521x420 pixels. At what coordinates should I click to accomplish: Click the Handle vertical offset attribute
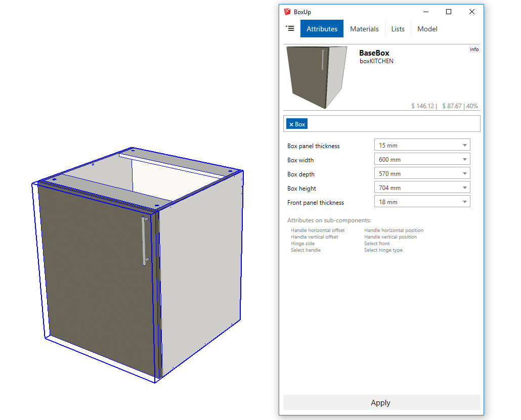(x=314, y=237)
